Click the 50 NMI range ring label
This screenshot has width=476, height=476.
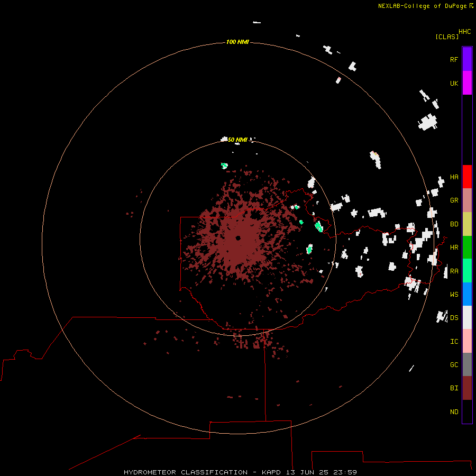click(x=237, y=140)
